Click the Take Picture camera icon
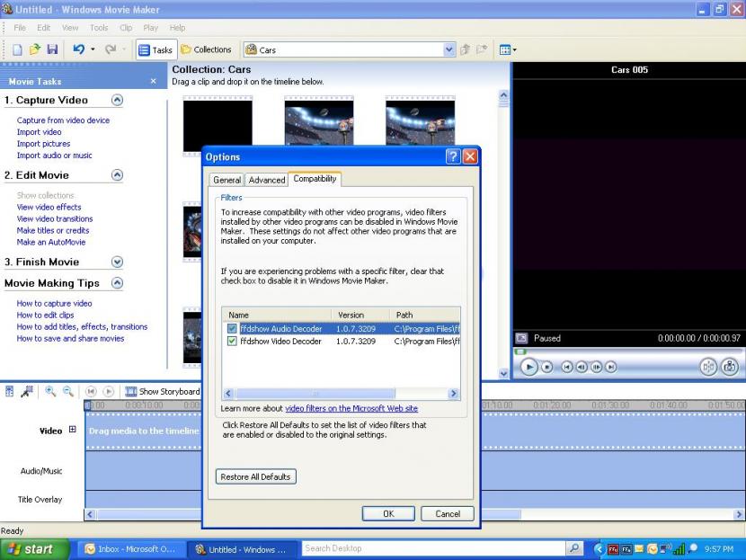The image size is (746, 560). [x=730, y=367]
